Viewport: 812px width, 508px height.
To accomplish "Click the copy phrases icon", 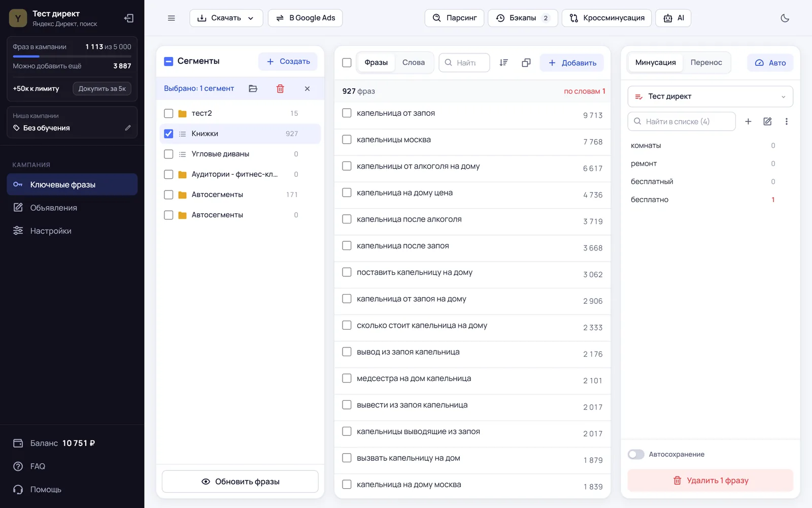I will (x=526, y=62).
